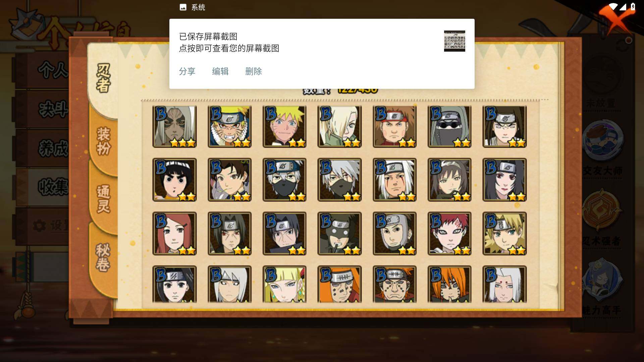Select the 忍者 side tab

(103, 78)
